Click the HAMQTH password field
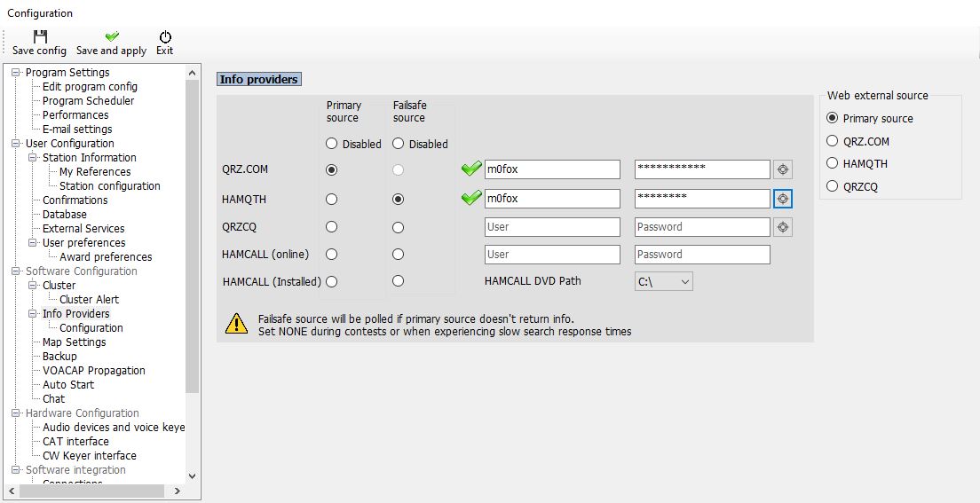This screenshot has height=503, width=980. point(702,199)
